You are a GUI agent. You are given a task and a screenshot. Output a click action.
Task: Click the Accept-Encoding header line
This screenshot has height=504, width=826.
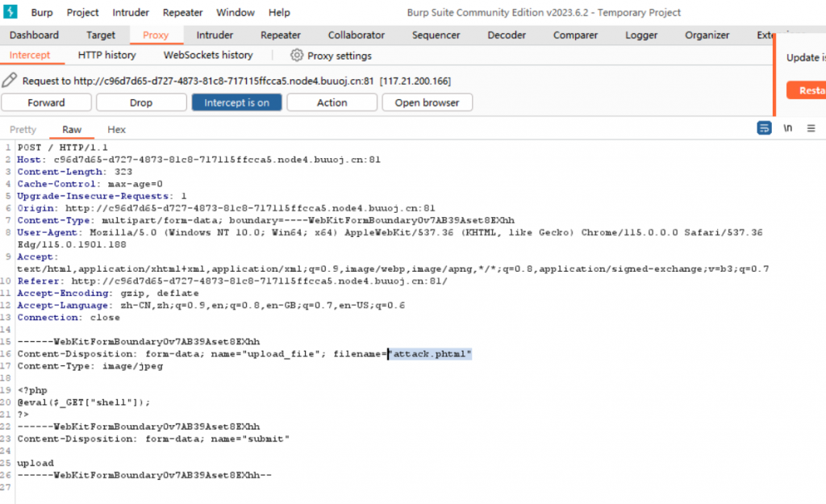point(108,293)
